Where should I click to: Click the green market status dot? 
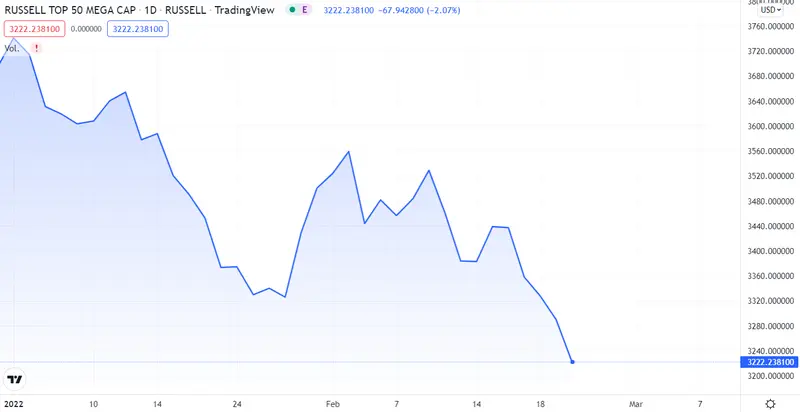point(292,10)
